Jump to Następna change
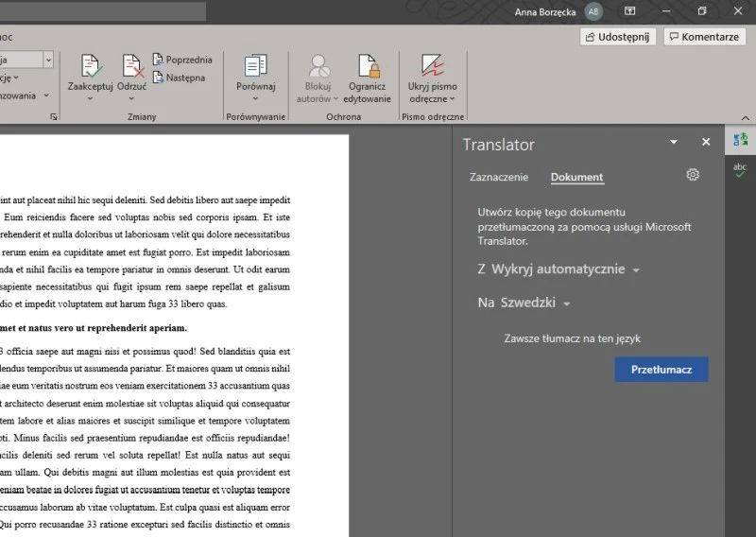The height and width of the screenshot is (537, 756). point(178,78)
